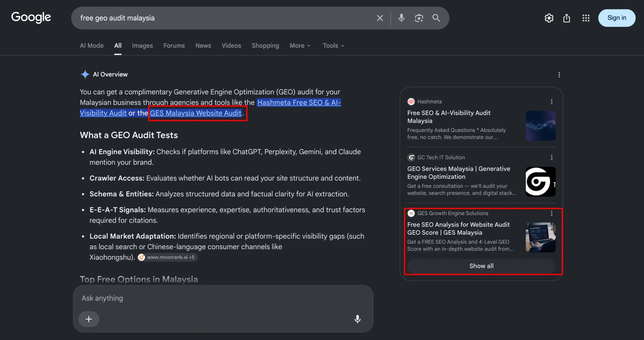The image size is (644, 340).
Task: Click the plus attachment button
Action: click(x=89, y=319)
